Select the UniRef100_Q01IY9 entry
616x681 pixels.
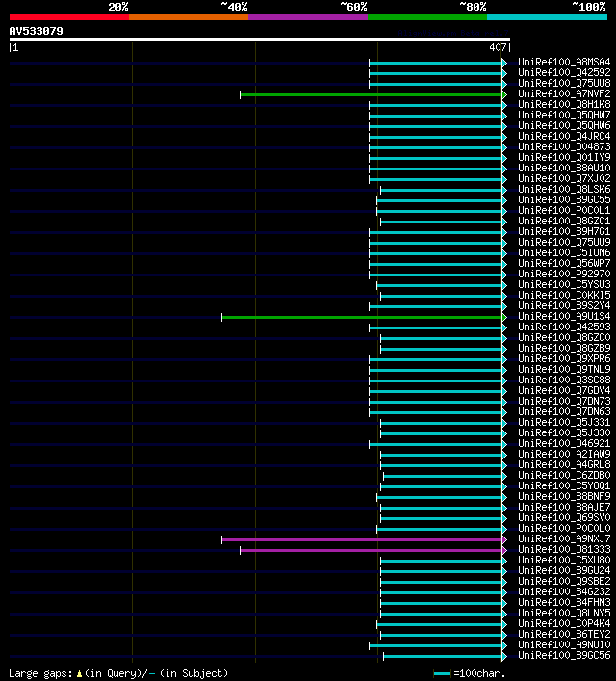click(x=564, y=157)
